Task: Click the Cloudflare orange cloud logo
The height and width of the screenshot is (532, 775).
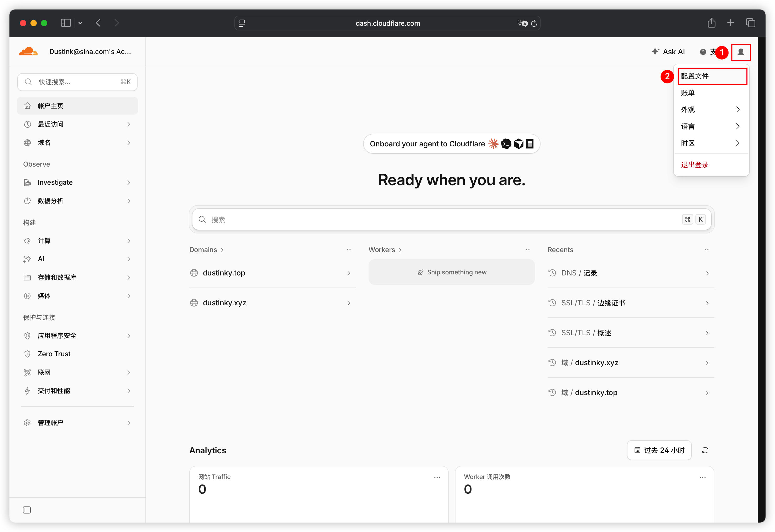Action: (x=28, y=51)
